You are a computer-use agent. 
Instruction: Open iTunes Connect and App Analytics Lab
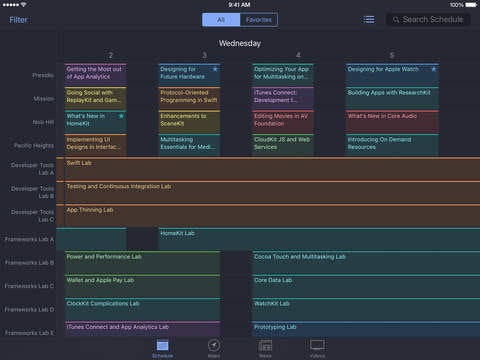click(142, 329)
